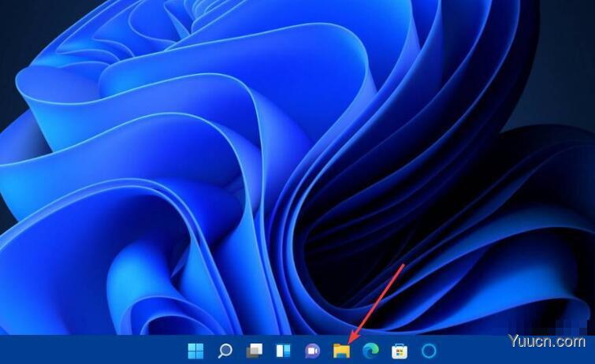Launch Microsoft Edge browser
The width and height of the screenshot is (595, 364).
370,351
